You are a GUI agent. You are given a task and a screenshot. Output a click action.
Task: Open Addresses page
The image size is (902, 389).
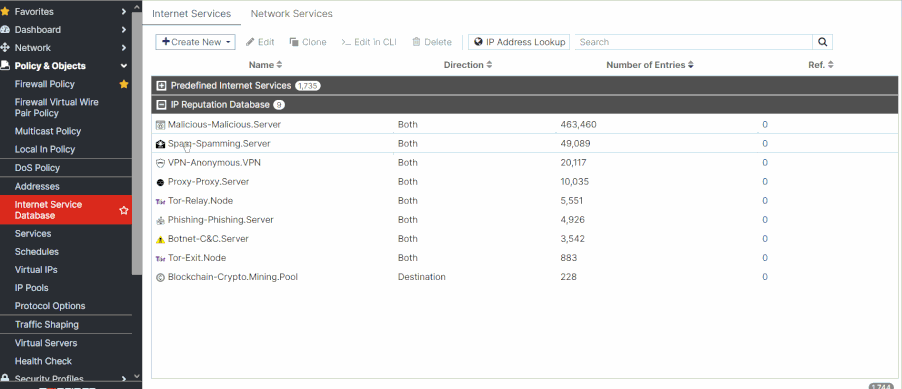(x=37, y=186)
